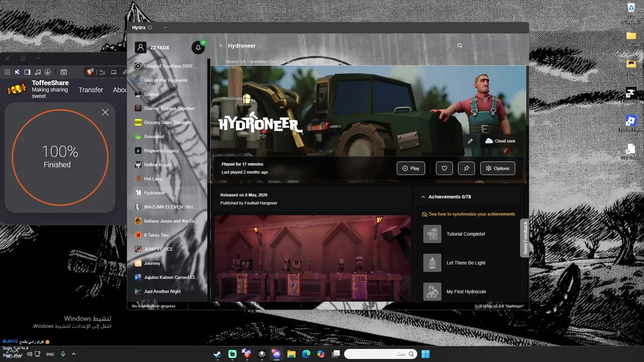644x362 pixels.
Task: Open the game Options button
Action: 498,168
